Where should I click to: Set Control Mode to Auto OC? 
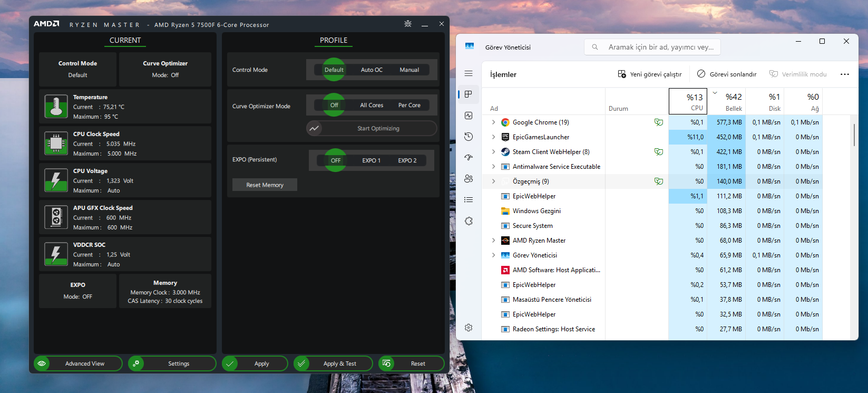click(x=372, y=70)
